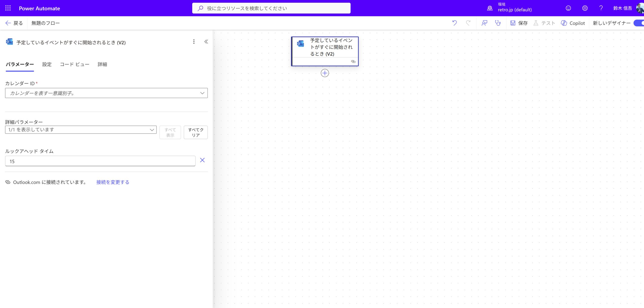Click the undo arrow icon
Viewport: 644px width, 308px height.
pyautogui.click(x=454, y=23)
